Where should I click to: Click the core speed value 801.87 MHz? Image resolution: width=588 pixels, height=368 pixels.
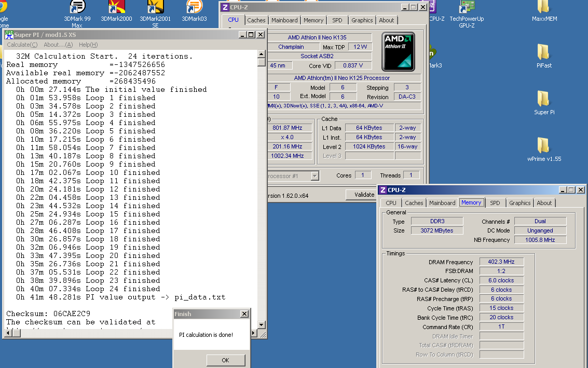click(290, 128)
